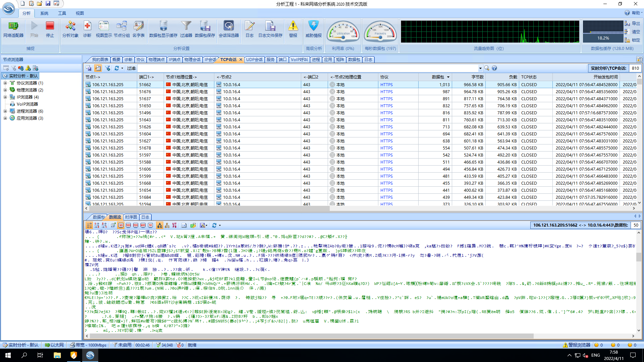Open the 时序图 sequence diagram tab
Image resolution: width=644 pixels, height=362 pixels.
[131, 217]
